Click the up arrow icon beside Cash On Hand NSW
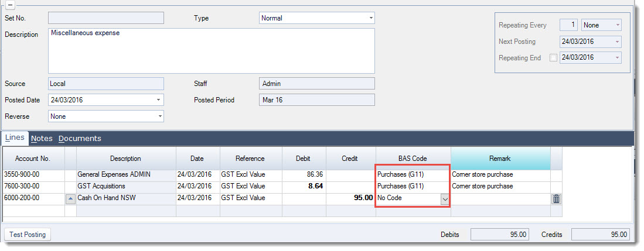The height and width of the screenshot is (251, 644). (71, 198)
